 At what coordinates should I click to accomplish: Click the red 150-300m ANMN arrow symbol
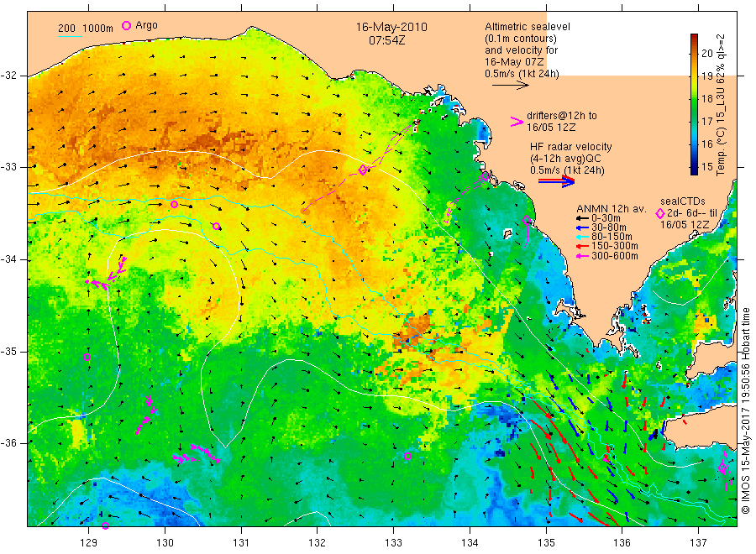click(582, 246)
